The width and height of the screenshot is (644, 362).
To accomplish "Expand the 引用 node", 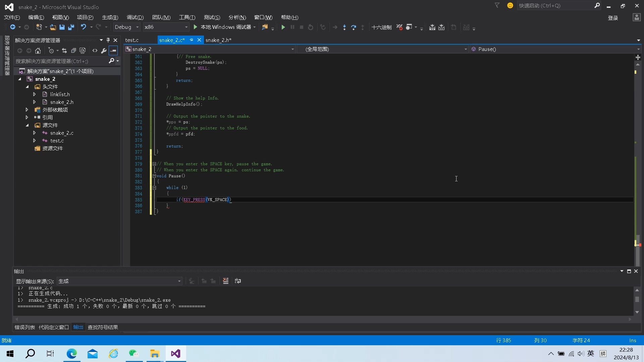I will click(27, 117).
